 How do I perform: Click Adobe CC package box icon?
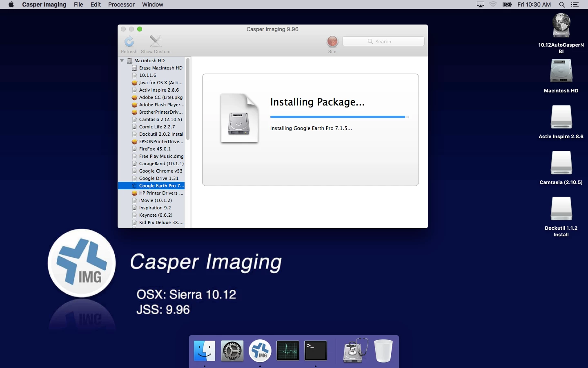(134, 97)
